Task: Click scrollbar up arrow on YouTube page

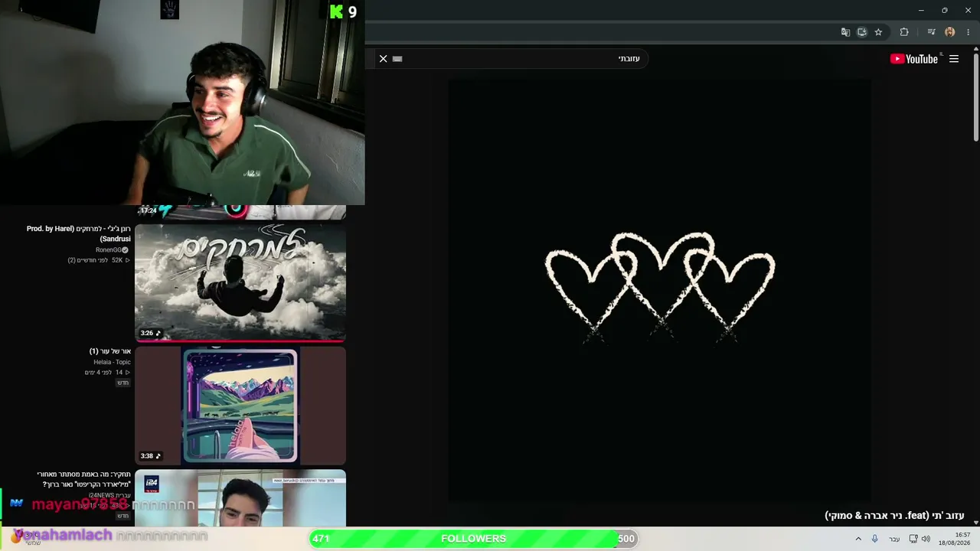Action: tap(976, 50)
